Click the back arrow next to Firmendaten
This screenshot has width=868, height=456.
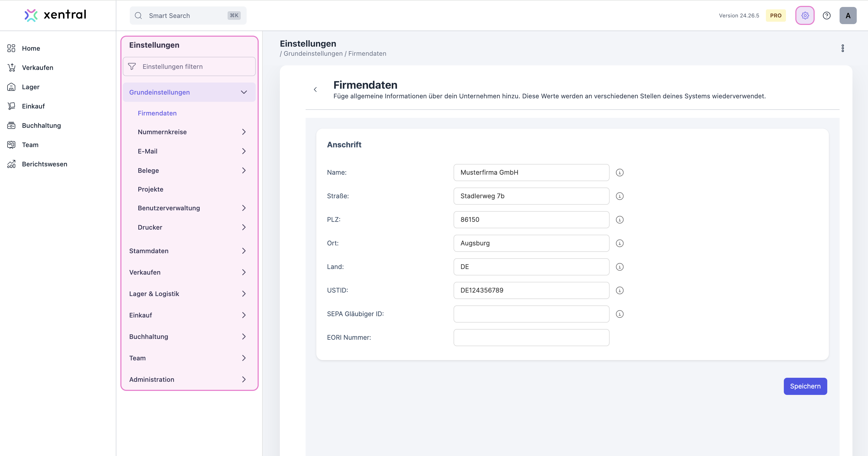point(316,89)
